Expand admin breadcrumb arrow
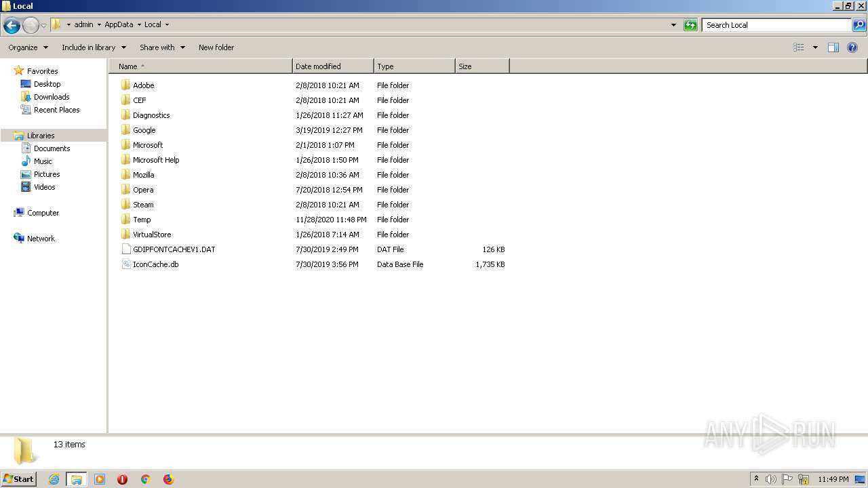Image resolution: width=868 pixels, height=488 pixels. 99,25
